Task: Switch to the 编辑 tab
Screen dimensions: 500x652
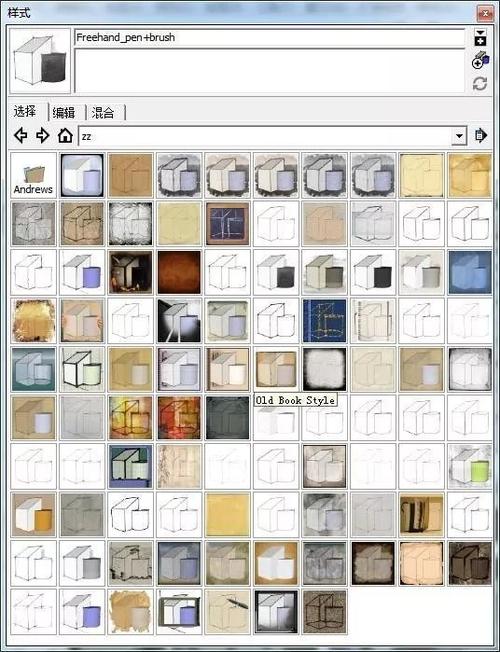Action: [64, 113]
